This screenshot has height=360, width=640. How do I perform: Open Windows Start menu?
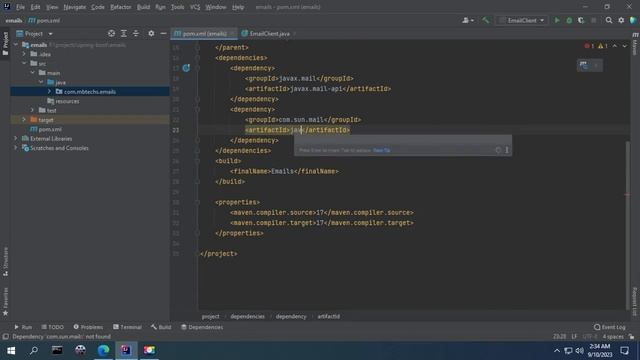pos(11,350)
